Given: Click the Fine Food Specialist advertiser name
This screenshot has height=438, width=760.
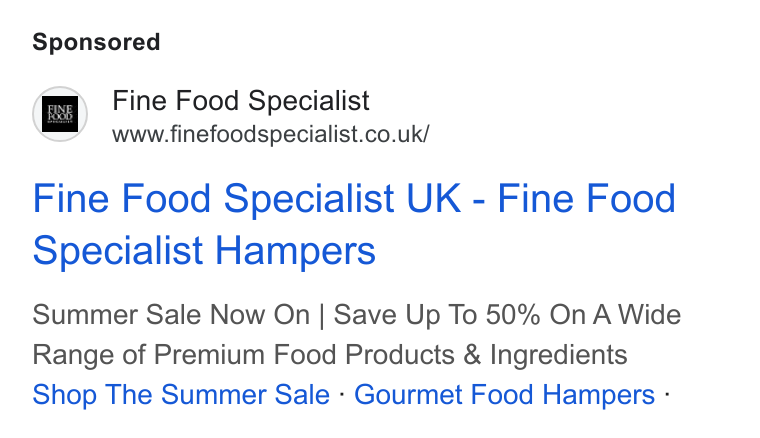Looking at the screenshot, I should (x=241, y=101).
